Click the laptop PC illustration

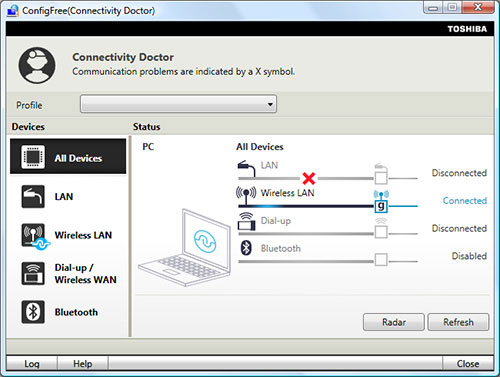click(x=184, y=248)
